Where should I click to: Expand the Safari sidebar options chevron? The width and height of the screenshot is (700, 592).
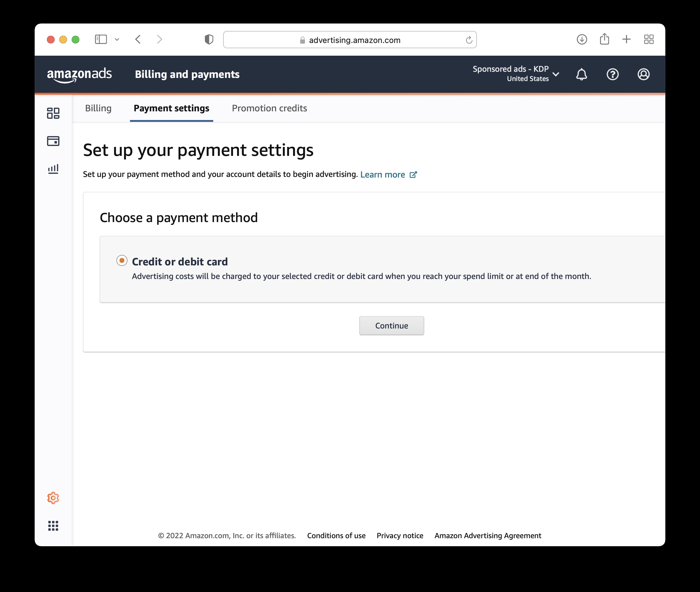pos(117,40)
